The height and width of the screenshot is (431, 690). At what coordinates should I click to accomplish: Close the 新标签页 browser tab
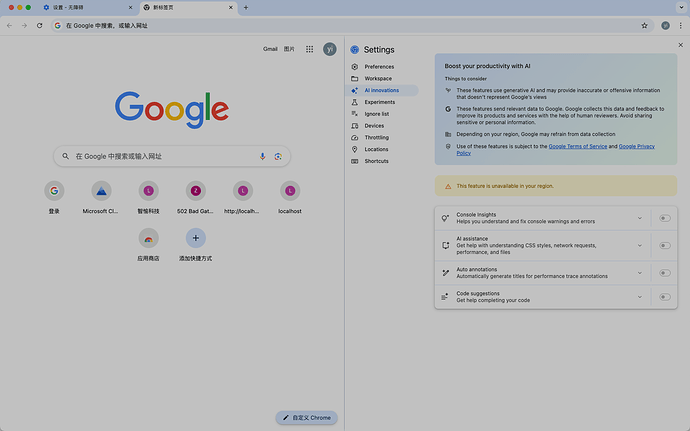[231, 7]
